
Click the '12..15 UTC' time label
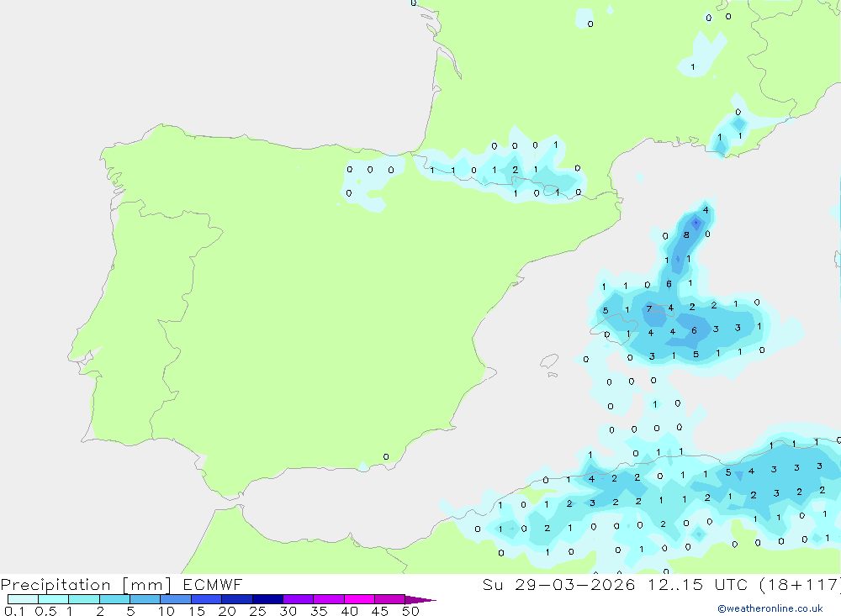pyautogui.click(x=698, y=584)
